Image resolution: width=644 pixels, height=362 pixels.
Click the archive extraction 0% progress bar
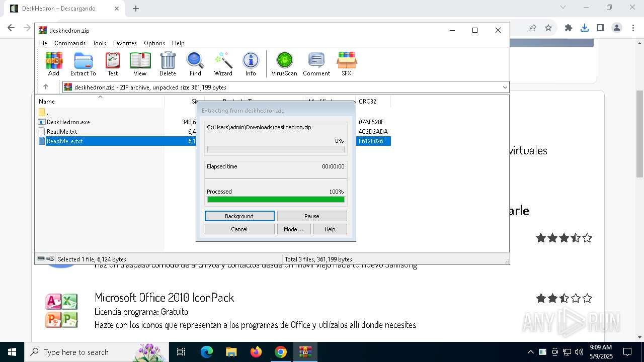[x=276, y=149]
